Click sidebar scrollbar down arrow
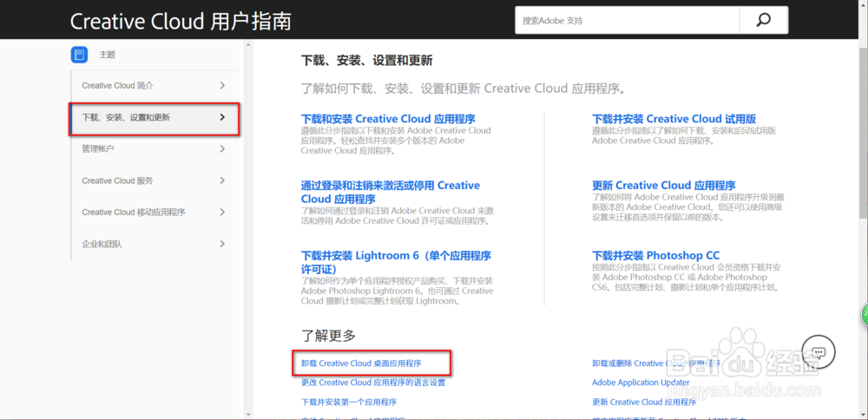The width and height of the screenshot is (868, 420). [248, 413]
